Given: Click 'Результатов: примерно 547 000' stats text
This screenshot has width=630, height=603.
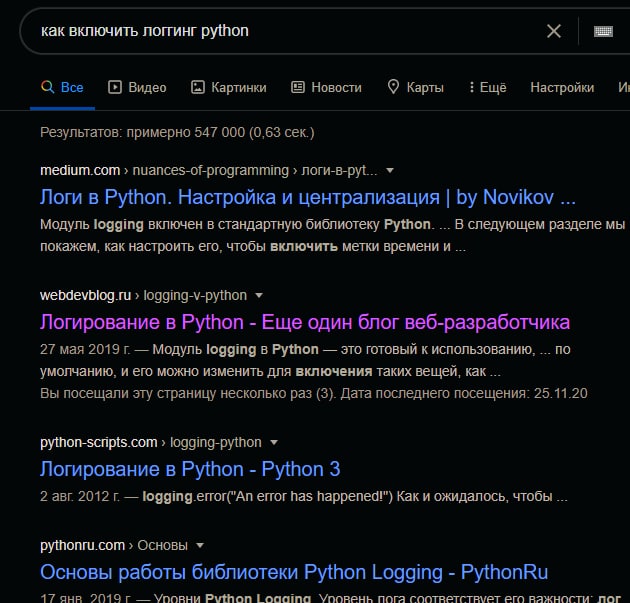Looking at the screenshot, I should pyautogui.click(x=177, y=132).
